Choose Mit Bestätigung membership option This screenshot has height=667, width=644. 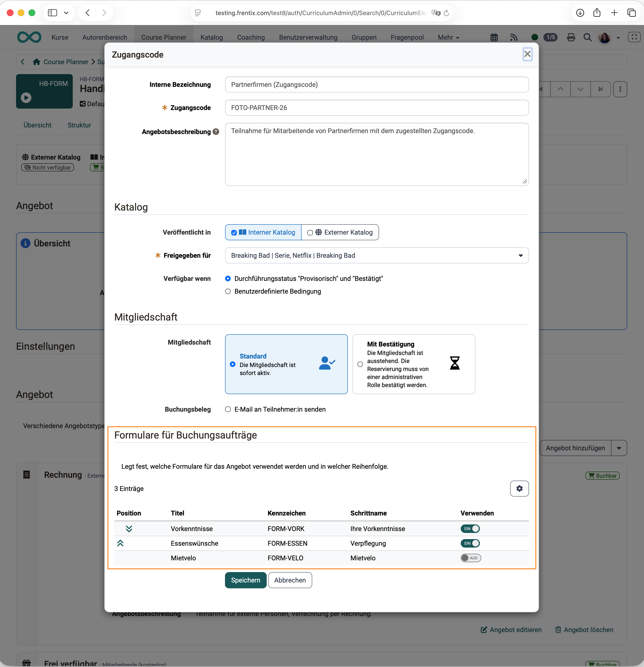pyautogui.click(x=414, y=364)
